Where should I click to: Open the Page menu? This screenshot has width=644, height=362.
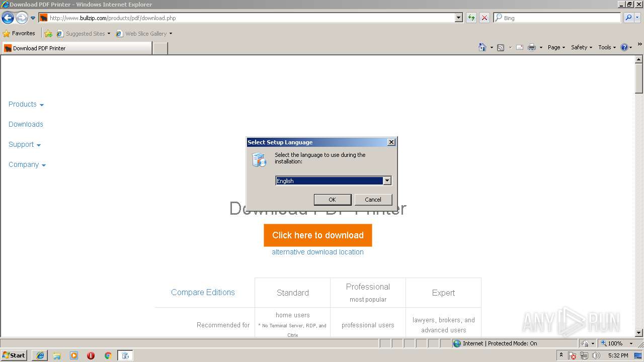[556, 47]
